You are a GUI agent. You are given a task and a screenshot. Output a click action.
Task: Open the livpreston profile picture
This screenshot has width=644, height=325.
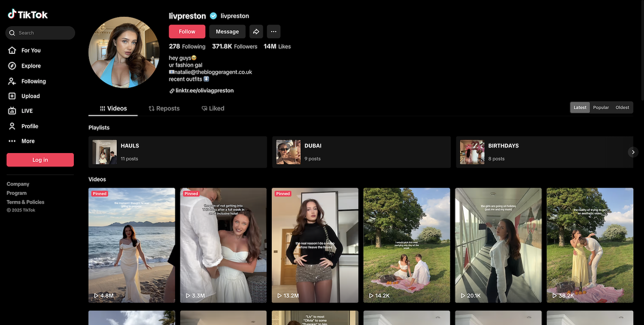click(x=124, y=52)
